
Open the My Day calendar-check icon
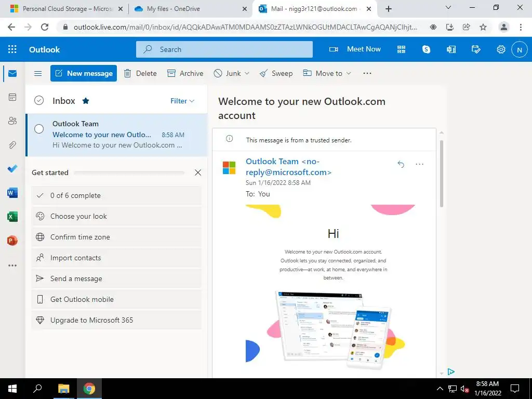476,49
